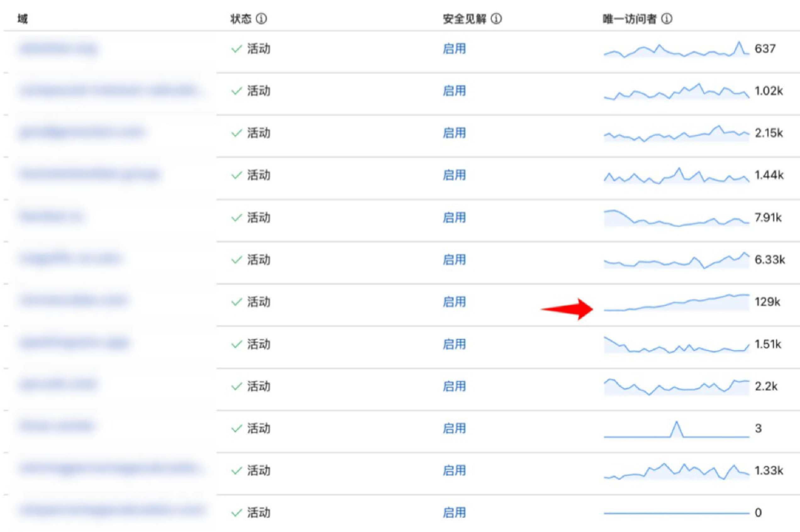Click green checkmark in 0 visitors row
The image size is (800, 532).
pyautogui.click(x=236, y=513)
